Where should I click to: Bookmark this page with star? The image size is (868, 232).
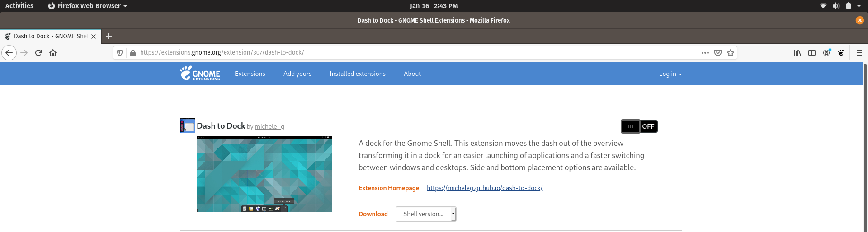pyautogui.click(x=731, y=53)
